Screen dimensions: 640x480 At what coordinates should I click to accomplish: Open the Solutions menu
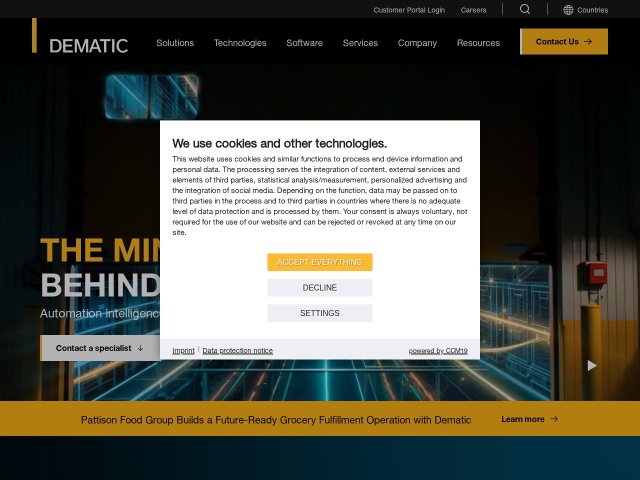175,43
